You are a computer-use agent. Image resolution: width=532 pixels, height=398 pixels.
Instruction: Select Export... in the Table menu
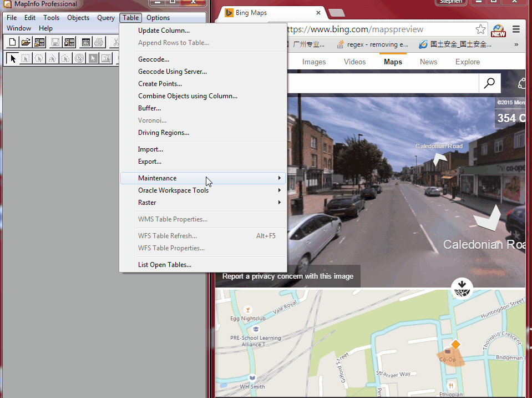203,162
